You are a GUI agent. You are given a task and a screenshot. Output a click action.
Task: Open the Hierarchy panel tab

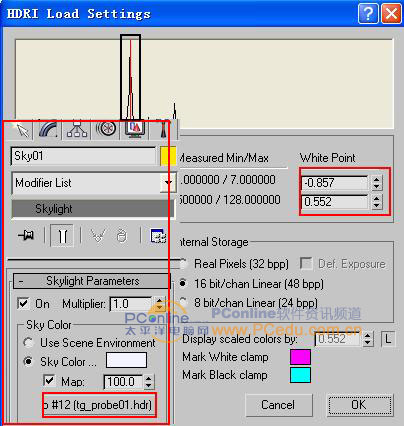coord(77,130)
